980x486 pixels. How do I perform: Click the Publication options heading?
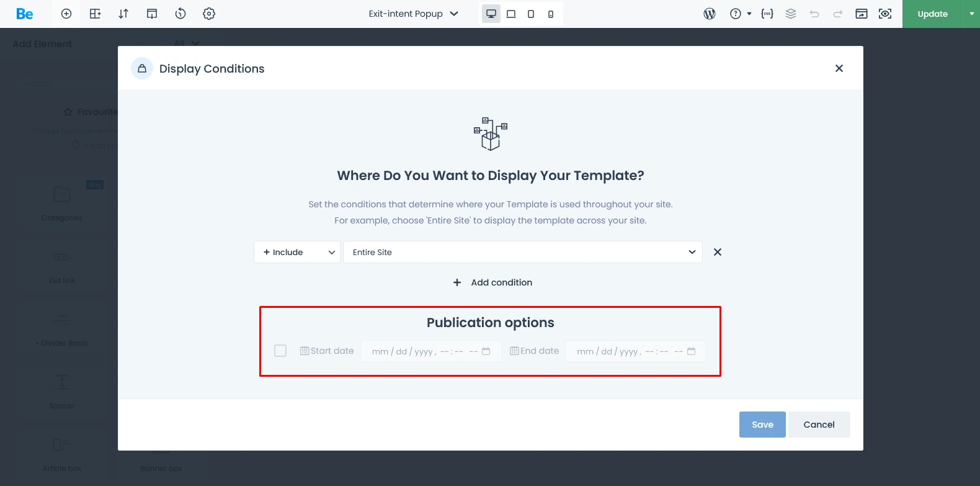491,323
